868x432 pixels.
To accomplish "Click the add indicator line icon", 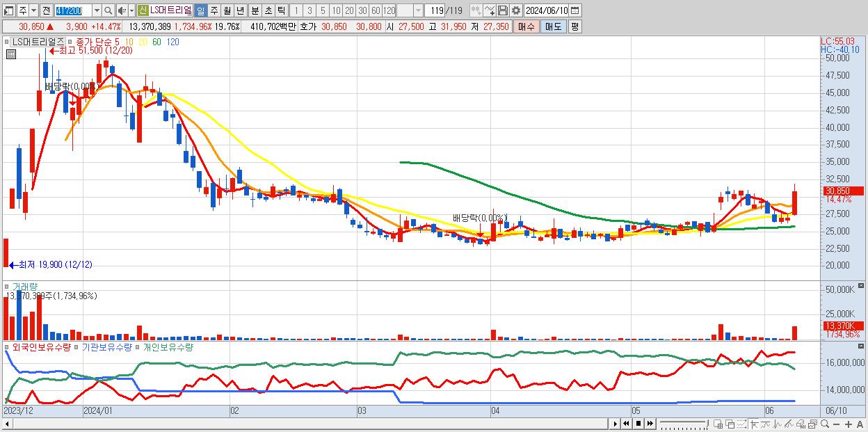I will pos(489,10).
